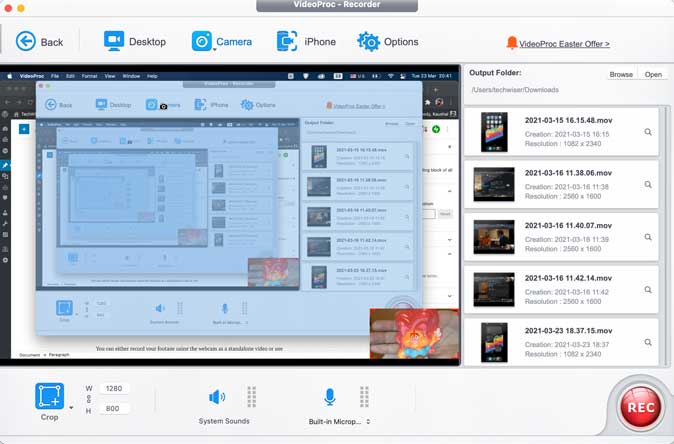Toggle aspect lock between W and H
This screenshot has width=674, height=444.
[89, 398]
